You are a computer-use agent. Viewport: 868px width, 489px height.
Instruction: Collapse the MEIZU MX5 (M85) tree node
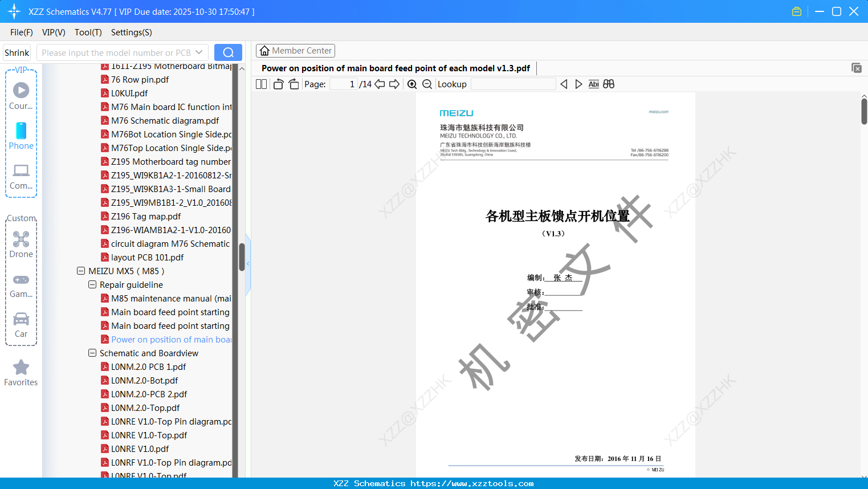(x=79, y=271)
